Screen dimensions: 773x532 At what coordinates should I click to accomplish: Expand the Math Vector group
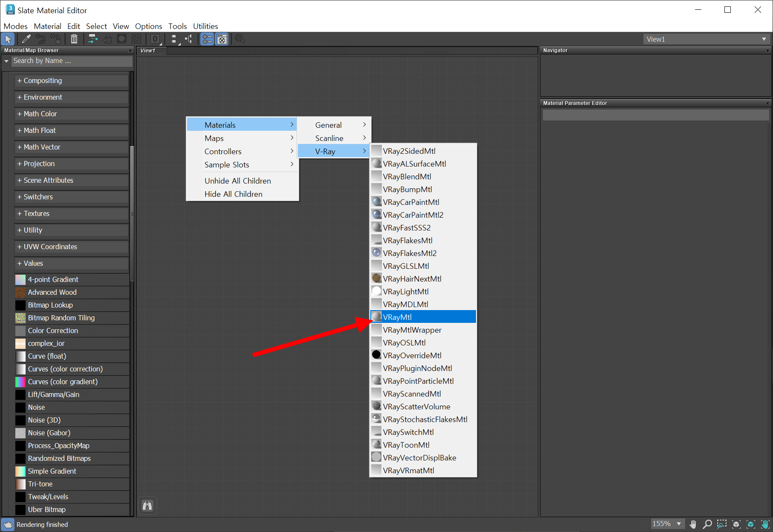[x=72, y=147]
